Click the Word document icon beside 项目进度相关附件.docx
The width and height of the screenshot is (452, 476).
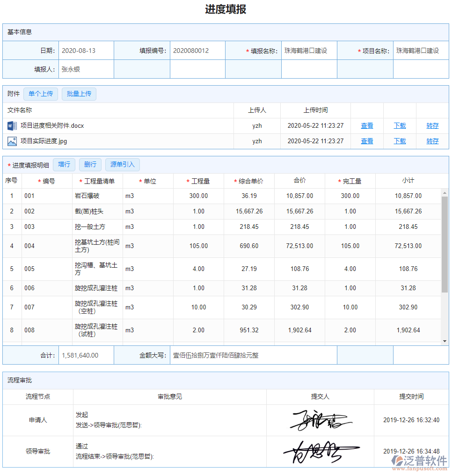coord(12,125)
